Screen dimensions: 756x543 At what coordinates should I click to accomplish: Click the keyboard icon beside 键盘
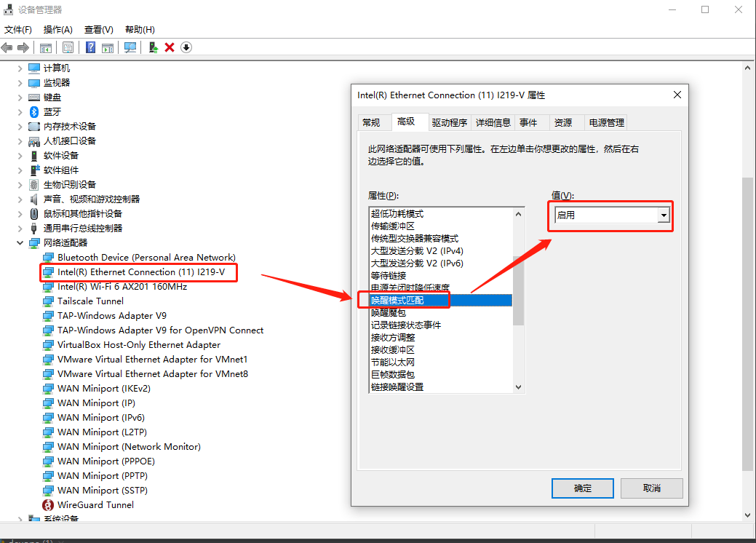tap(34, 98)
